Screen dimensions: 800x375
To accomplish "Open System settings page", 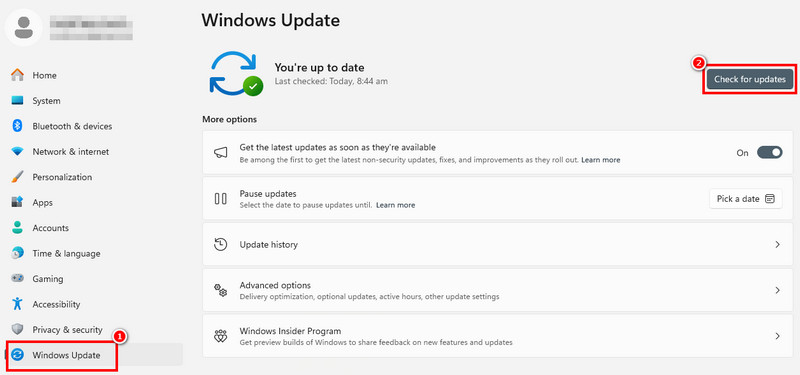I will [46, 101].
